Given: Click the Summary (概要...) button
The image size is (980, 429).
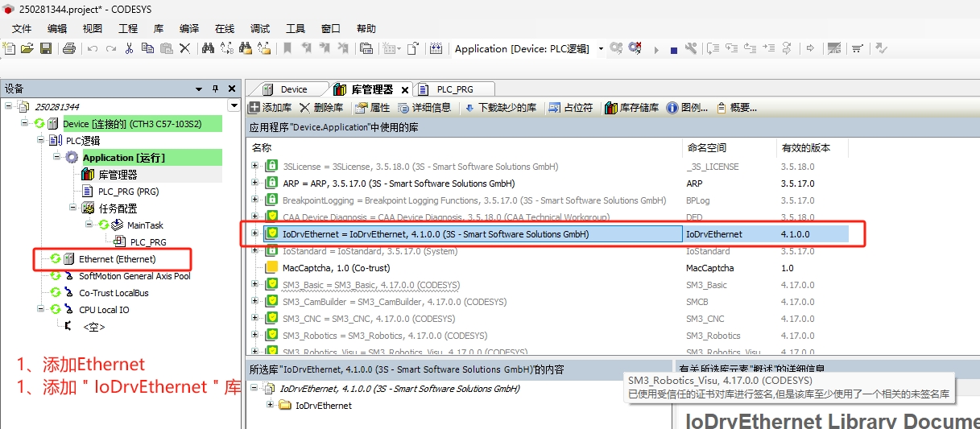Looking at the screenshot, I should coord(737,108).
